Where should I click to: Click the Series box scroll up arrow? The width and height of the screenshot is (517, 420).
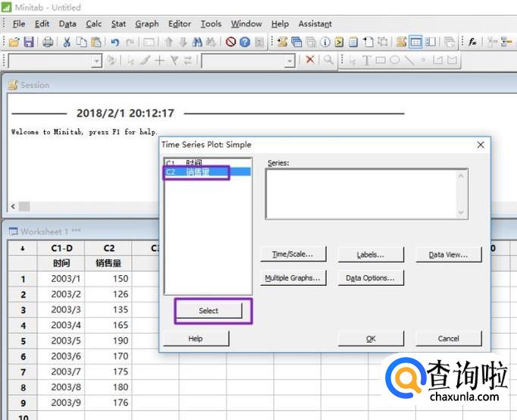point(461,176)
